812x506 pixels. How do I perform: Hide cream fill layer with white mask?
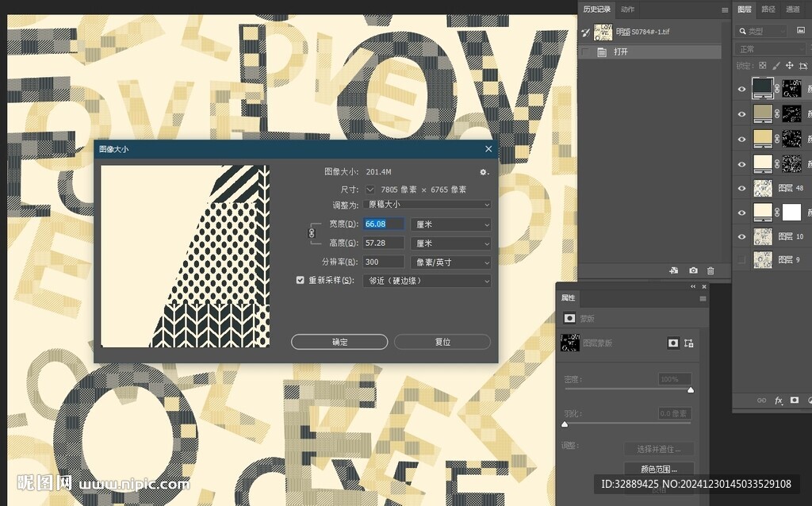coord(741,213)
